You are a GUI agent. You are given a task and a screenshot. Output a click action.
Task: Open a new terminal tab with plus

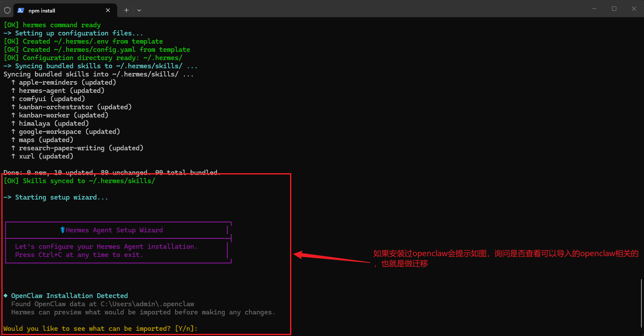[126, 10]
